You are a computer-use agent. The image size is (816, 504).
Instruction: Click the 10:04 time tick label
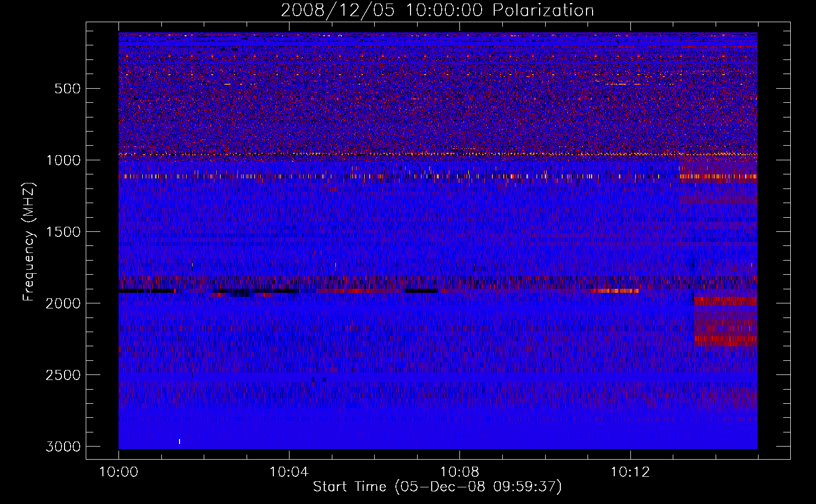coord(289,472)
